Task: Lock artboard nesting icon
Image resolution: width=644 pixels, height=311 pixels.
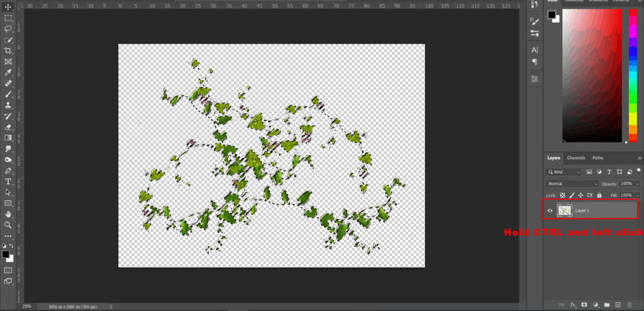Action: pos(590,195)
